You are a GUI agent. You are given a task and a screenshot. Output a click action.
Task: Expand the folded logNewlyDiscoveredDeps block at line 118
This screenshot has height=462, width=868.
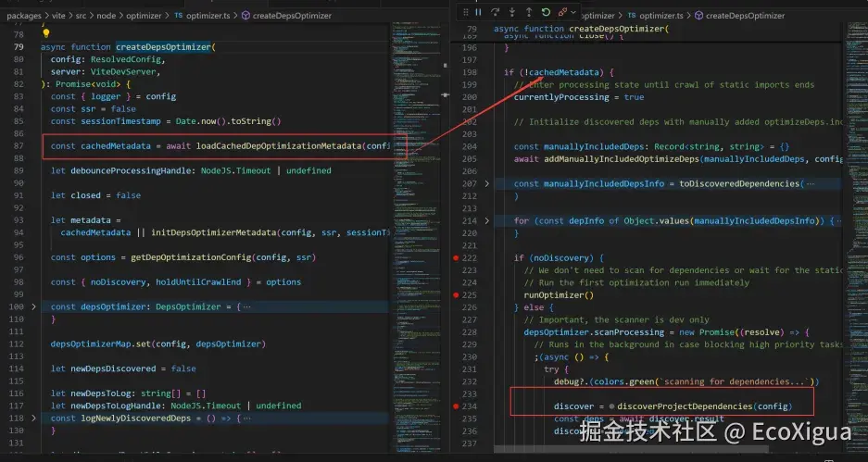pos(33,418)
